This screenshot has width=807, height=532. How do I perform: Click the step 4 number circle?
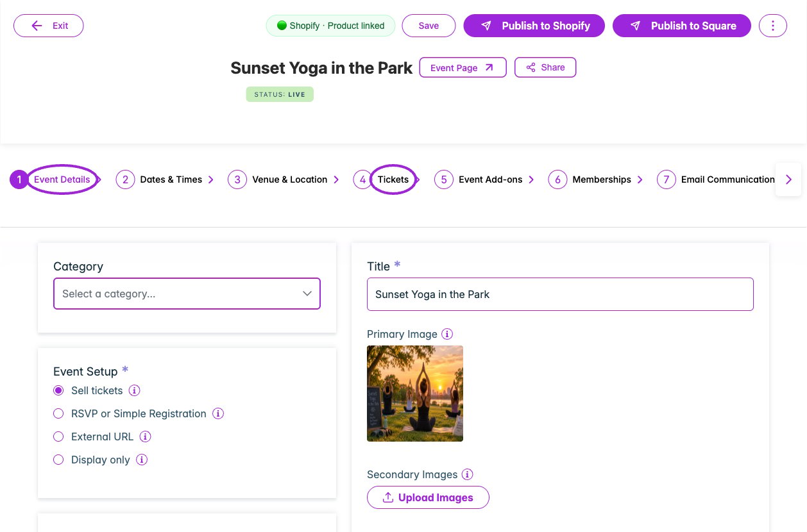pos(362,179)
